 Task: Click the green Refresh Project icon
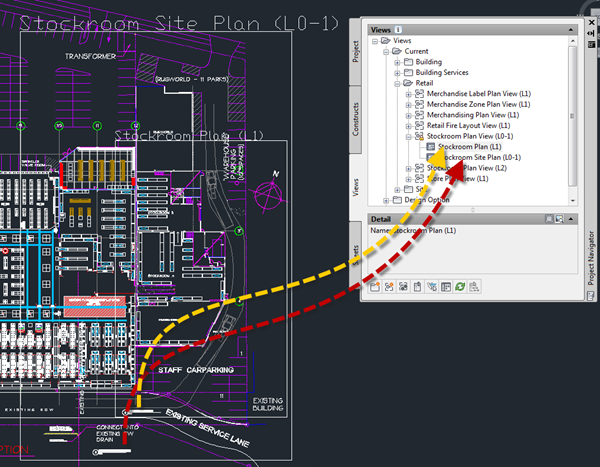point(459,287)
